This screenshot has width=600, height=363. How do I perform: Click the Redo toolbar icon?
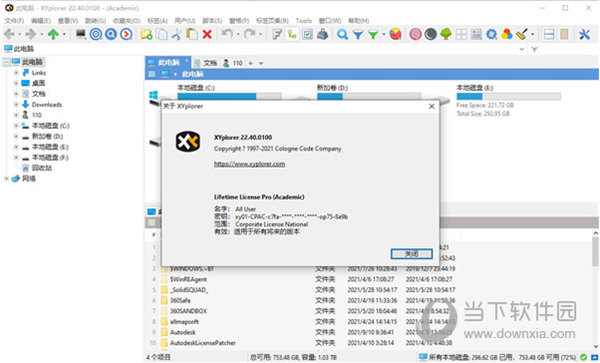[249, 34]
